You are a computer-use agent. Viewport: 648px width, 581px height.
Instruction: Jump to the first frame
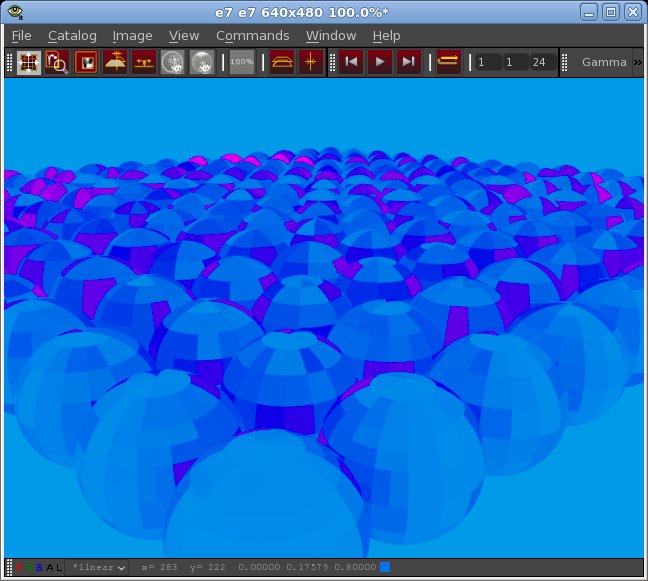point(351,62)
